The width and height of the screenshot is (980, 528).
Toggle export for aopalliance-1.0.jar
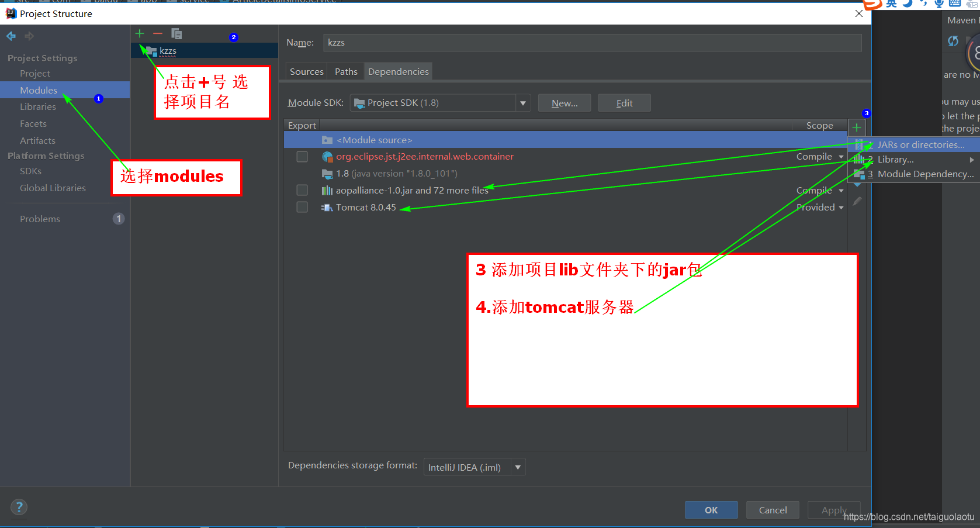pos(302,190)
